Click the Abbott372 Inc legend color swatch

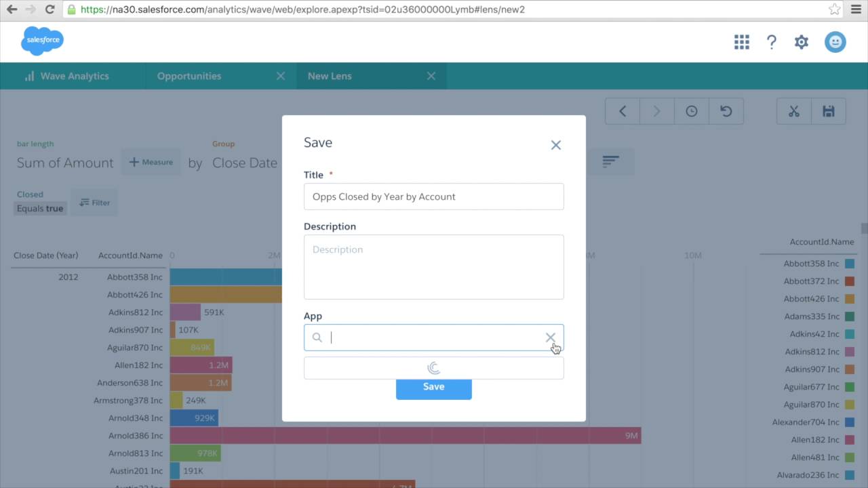pos(850,281)
